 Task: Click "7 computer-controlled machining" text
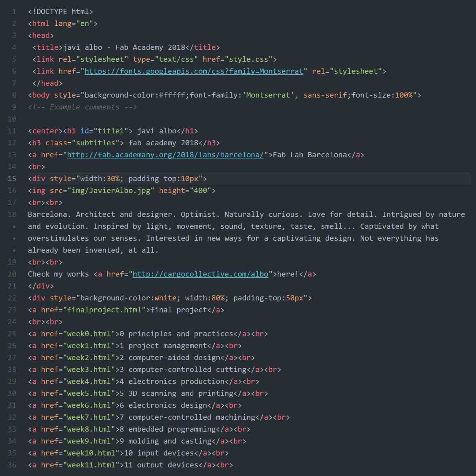[188, 417]
